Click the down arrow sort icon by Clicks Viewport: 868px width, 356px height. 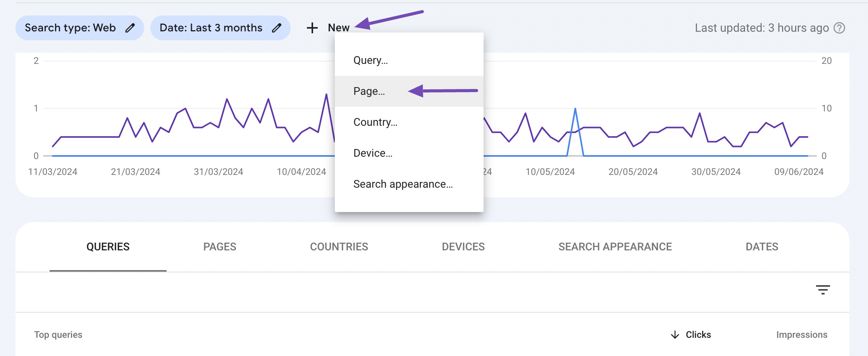tap(675, 335)
